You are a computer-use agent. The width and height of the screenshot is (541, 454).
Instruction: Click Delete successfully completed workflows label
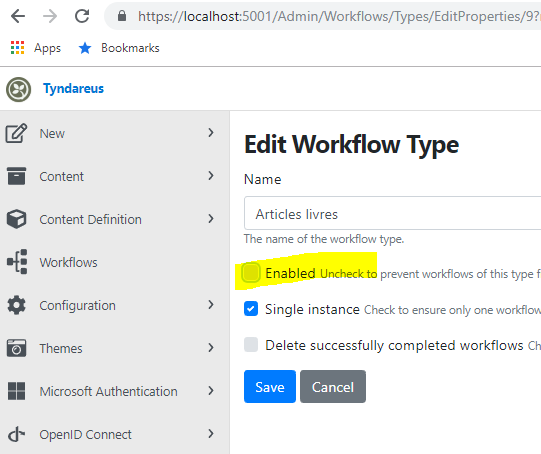394,345
